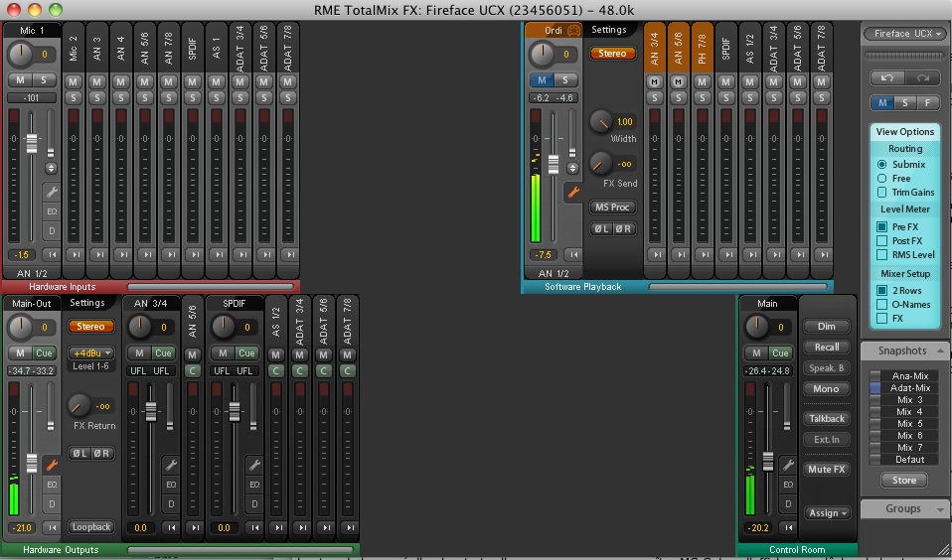Click the Main control room fader handle
This screenshot has width=952, height=560.
click(768, 461)
